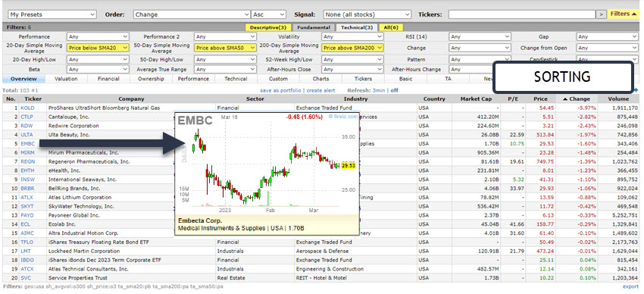
Task: Open the Change filter dropdown
Action: 480,48
